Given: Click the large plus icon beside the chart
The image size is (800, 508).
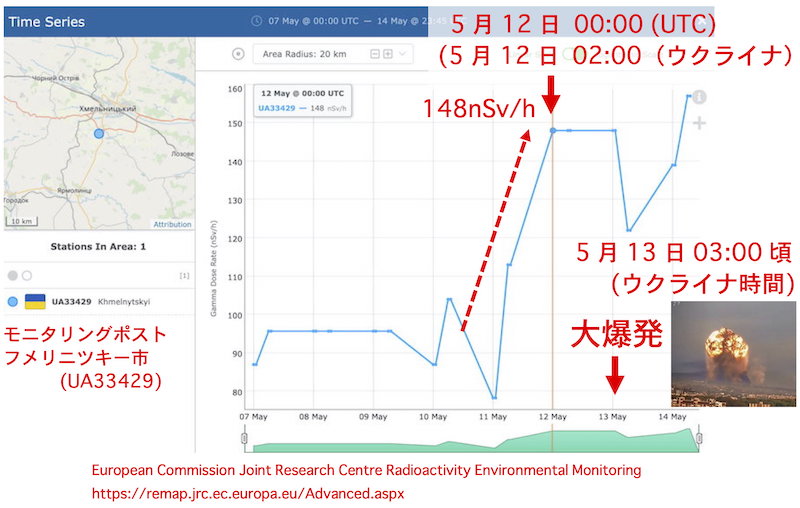Looking at the screenshot, I should (x=699, y=123).
